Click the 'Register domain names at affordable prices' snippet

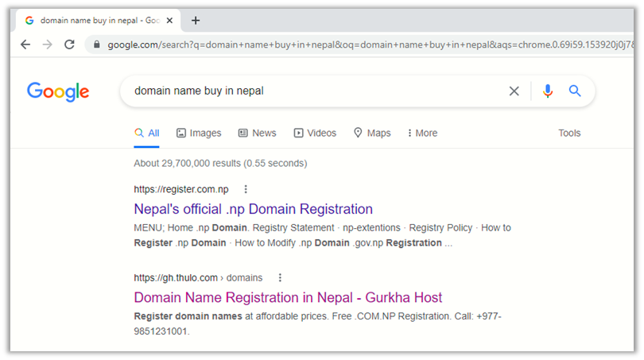click(317, 324)
